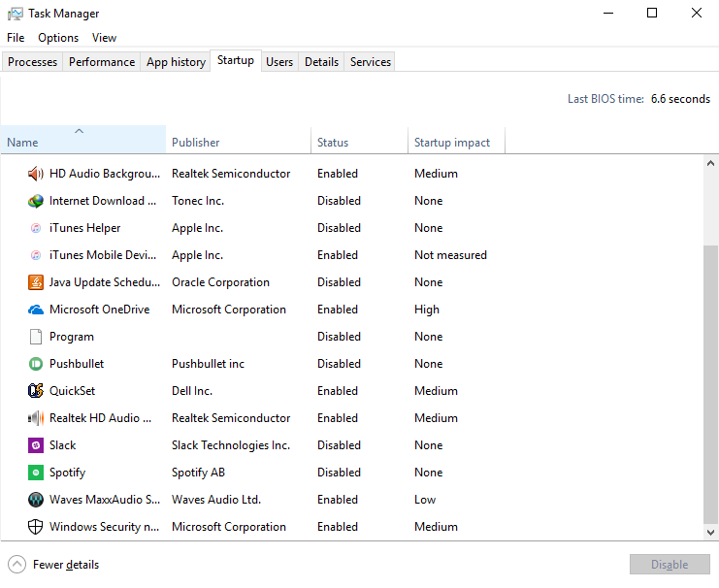Close the Task Manager window
This screenshot has height=588, width=719.
(x=697, y=14)
